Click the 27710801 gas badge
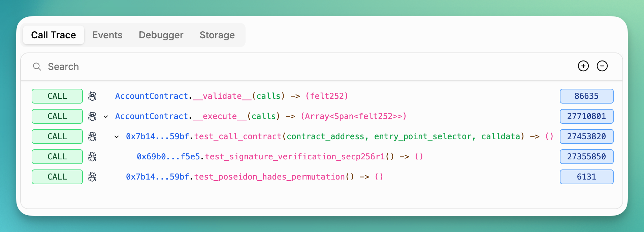The image size is (644, 232). click(586, 116)
